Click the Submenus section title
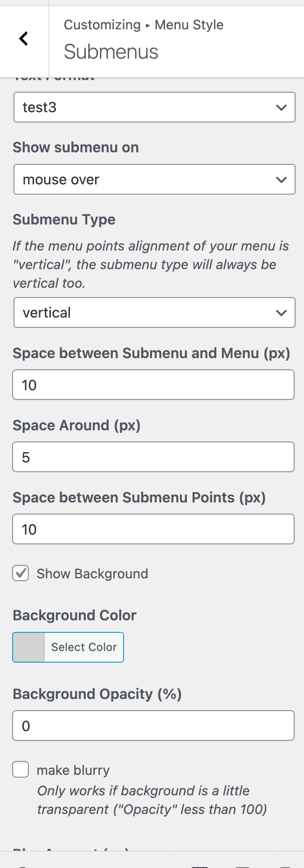 (x=111, y=52)
